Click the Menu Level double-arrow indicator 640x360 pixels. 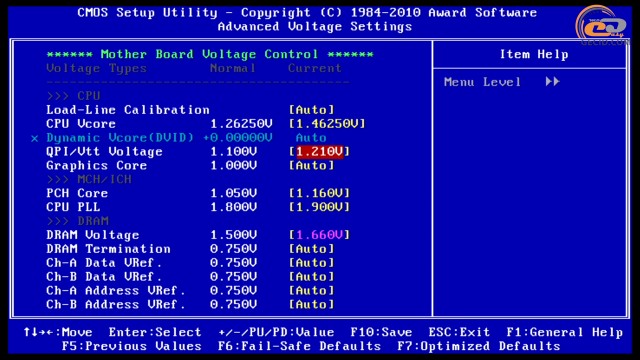pos(552,82)
